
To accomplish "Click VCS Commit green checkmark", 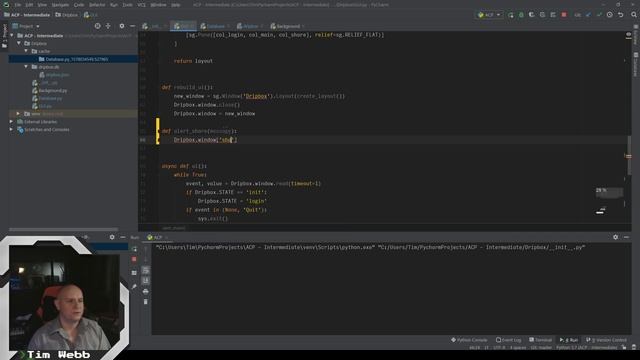I will [599, 15].
